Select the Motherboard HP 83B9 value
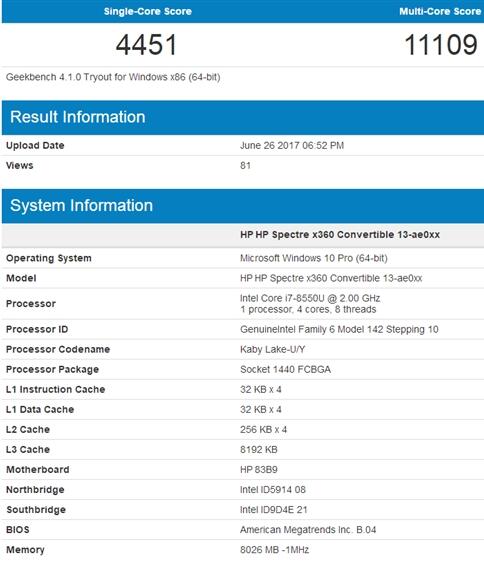Image resolution: width=484 pixels, height=570 pixels. (x=259, y=470)
